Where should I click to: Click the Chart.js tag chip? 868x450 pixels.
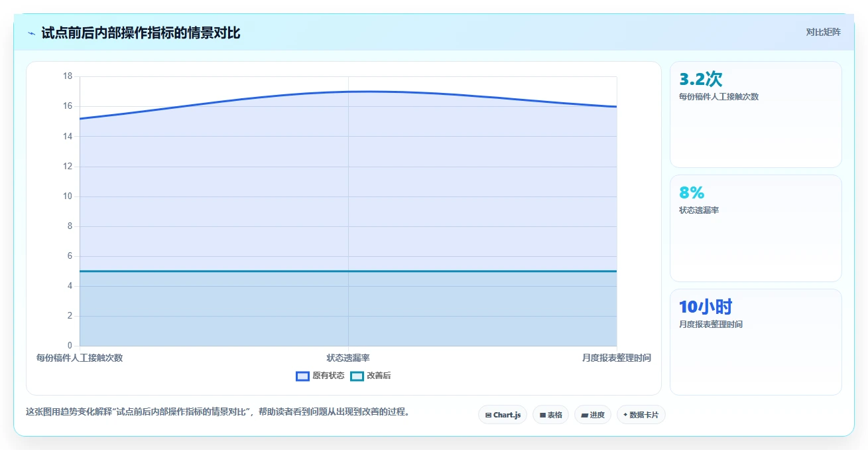click(x=503, y=415)
